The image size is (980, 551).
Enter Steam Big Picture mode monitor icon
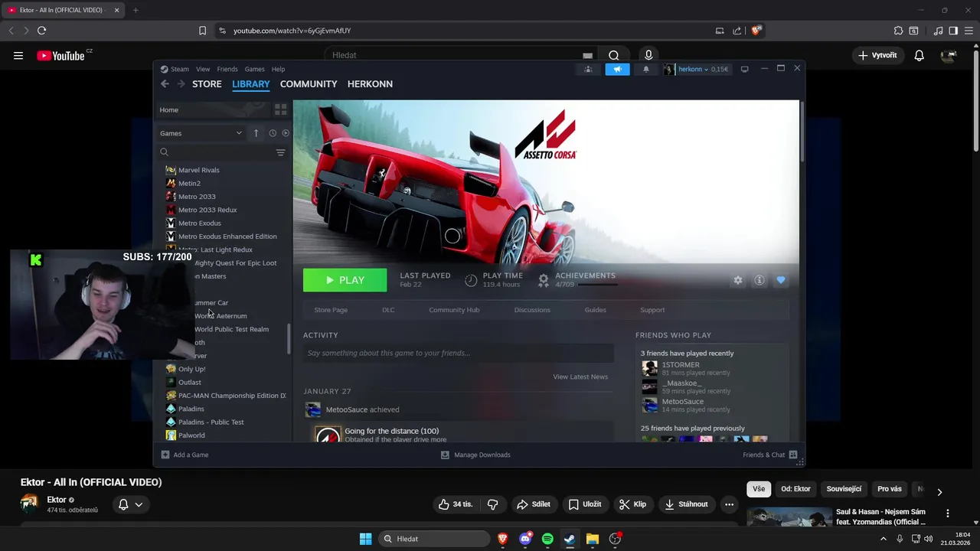(744, 69)
